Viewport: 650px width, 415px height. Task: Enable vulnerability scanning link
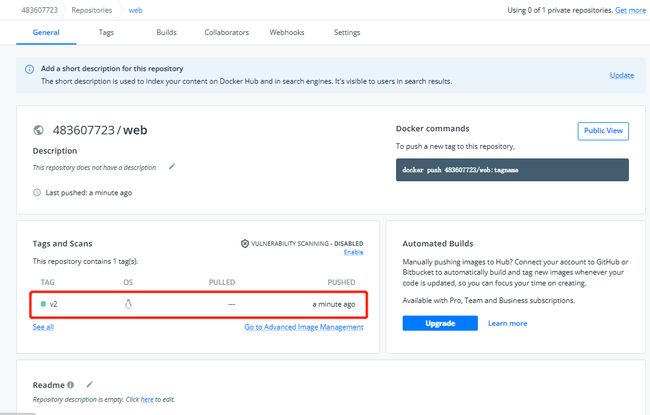click(353, 252)
